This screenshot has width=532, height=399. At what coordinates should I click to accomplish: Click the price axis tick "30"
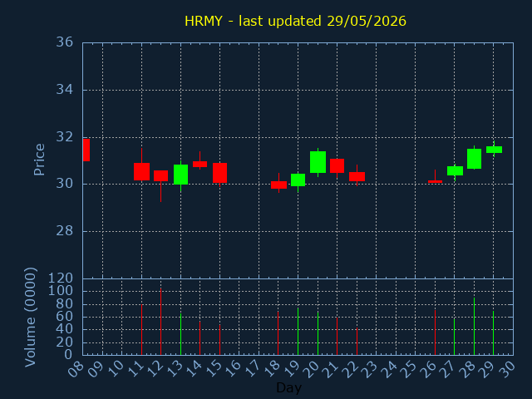tap(65, 184)
